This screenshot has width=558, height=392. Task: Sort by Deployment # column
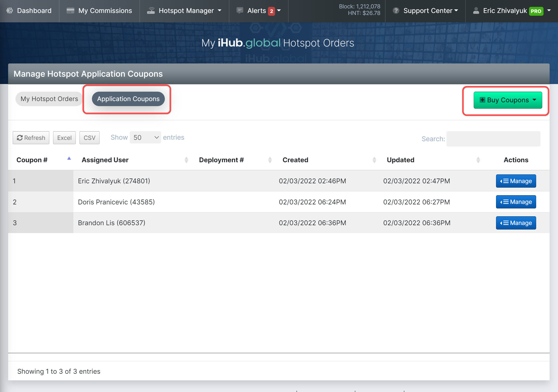(233, 160)
